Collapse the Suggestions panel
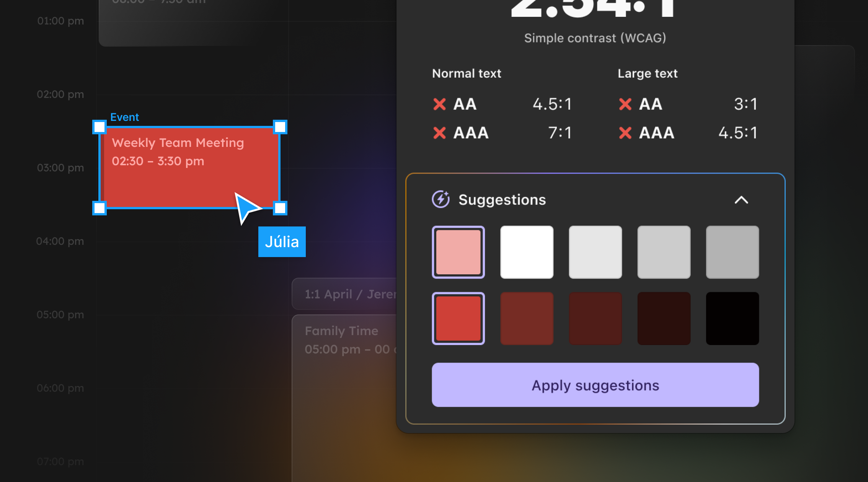868x482 pixels. click(x=741, y=199)
